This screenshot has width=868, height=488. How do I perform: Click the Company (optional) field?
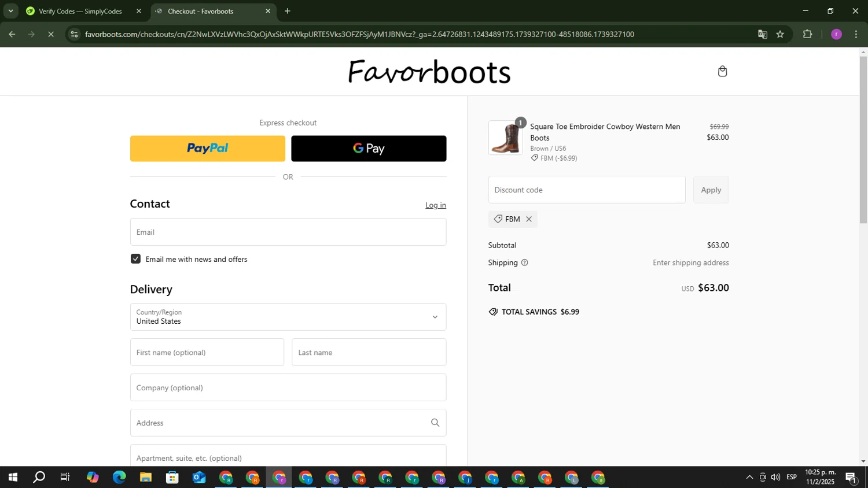(x=288, y=387)
